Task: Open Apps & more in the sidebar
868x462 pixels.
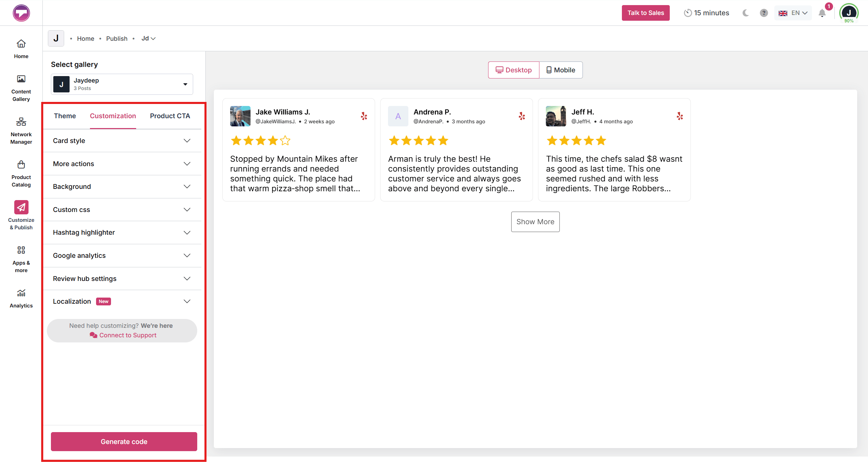Action: [x=21, y=260]
